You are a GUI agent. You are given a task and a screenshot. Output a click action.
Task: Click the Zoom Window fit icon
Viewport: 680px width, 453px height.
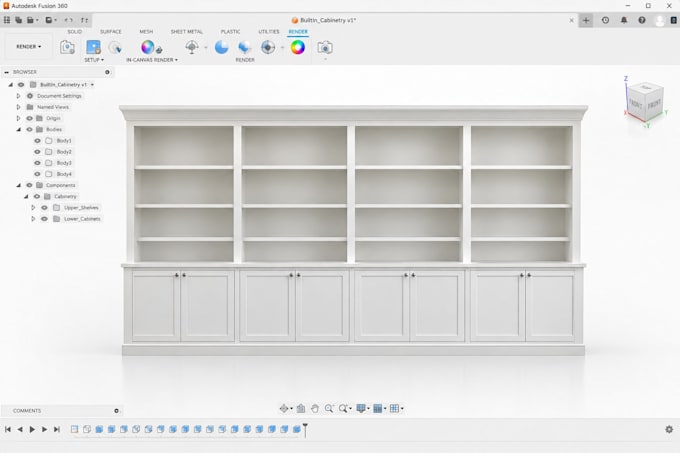[x=343, y=408]
